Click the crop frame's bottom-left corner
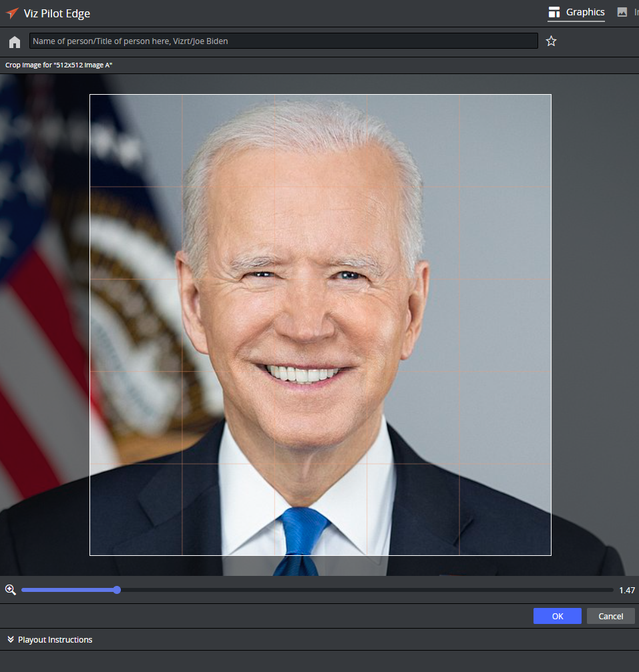The height and width of the screenshot is (672, 639). point(90,555)
